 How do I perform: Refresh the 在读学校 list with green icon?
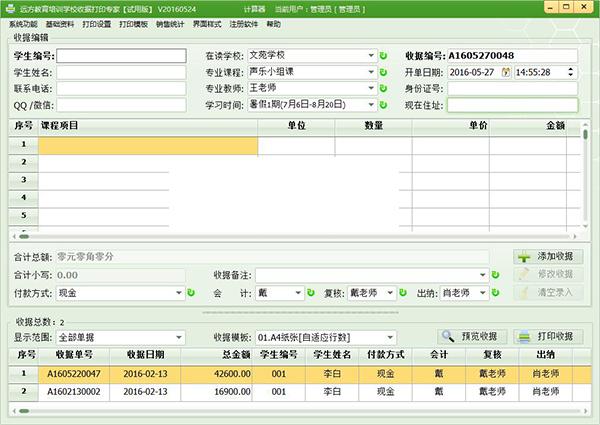[383, 56]
